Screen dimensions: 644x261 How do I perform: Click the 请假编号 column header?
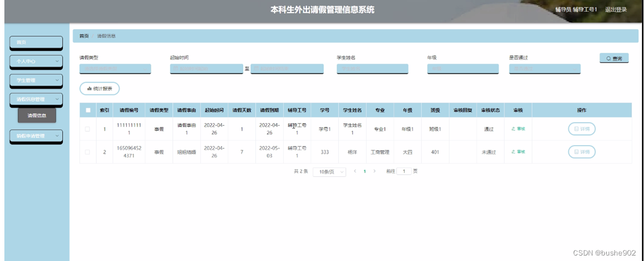129,110
